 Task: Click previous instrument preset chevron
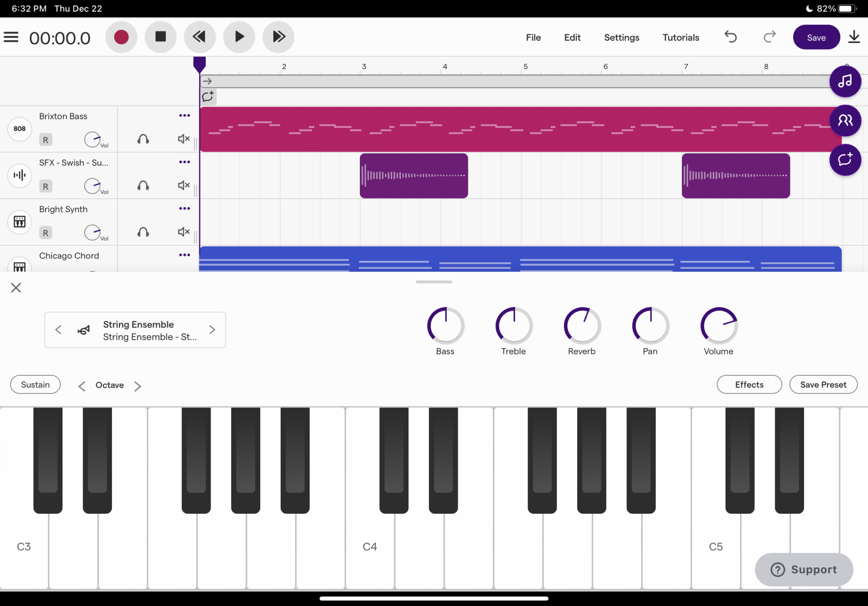pos(58,330)
